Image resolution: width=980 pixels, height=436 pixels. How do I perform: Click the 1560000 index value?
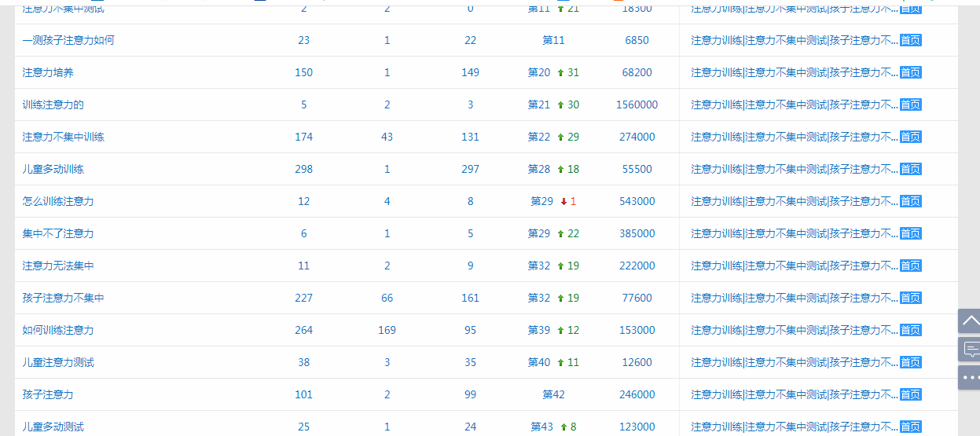pos(637,104)
